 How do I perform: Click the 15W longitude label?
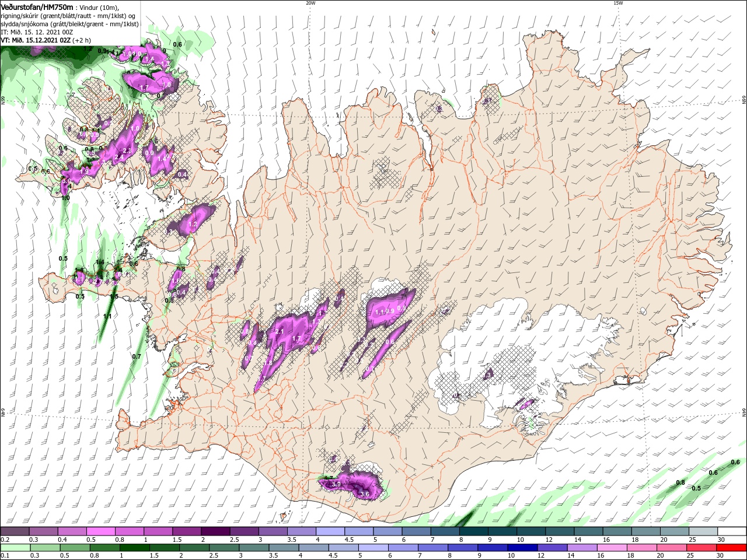pos(617,3)
